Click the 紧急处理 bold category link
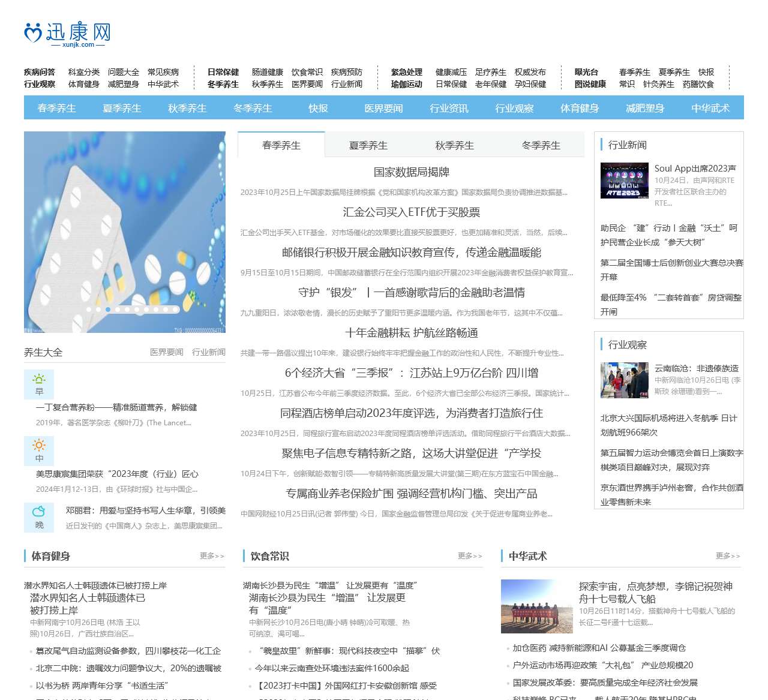This screenshot has height=700, width=768. 407,72
